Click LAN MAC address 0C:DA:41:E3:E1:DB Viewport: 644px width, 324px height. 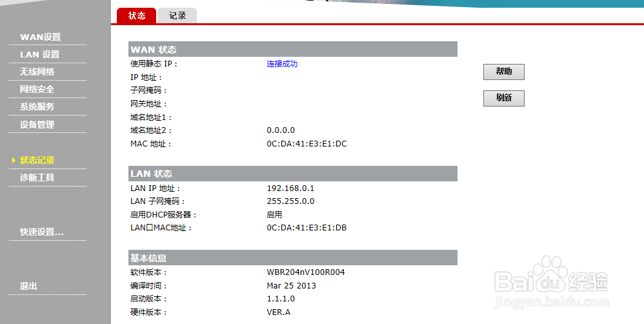[x=307, y=227]
